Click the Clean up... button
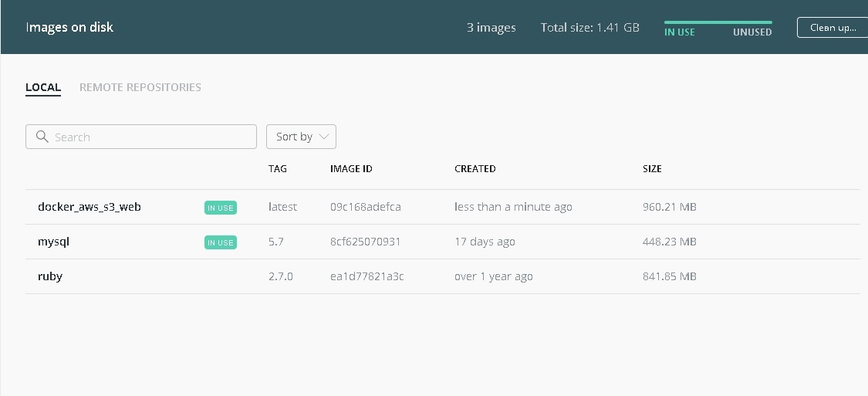Viewport: 868px width, 396px height. tap(833, 27)
